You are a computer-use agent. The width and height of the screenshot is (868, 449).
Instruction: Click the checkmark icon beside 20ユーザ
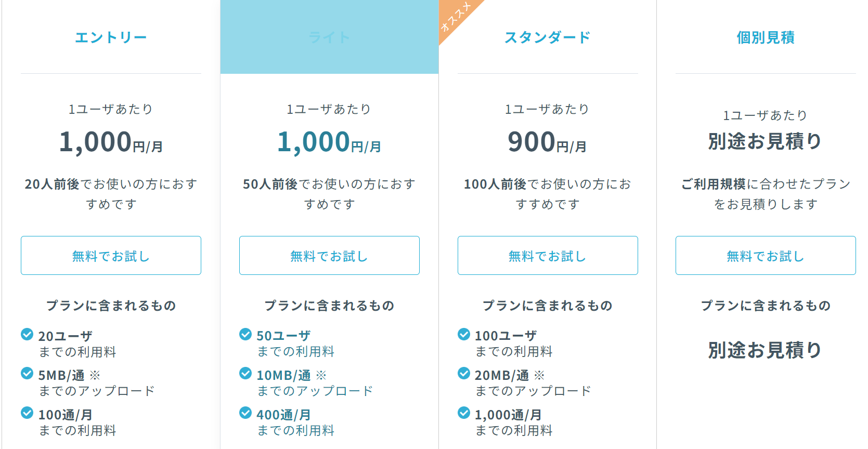click(x=27, y=334)
